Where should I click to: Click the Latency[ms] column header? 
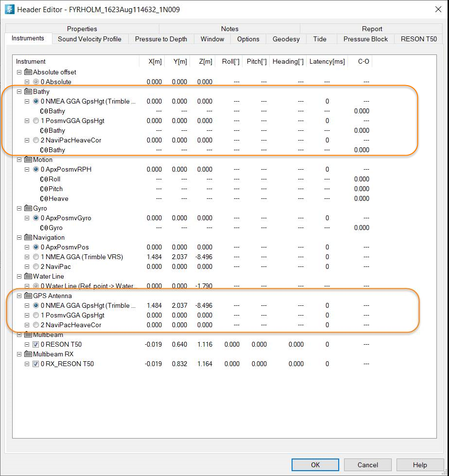(x=327, y=61)
